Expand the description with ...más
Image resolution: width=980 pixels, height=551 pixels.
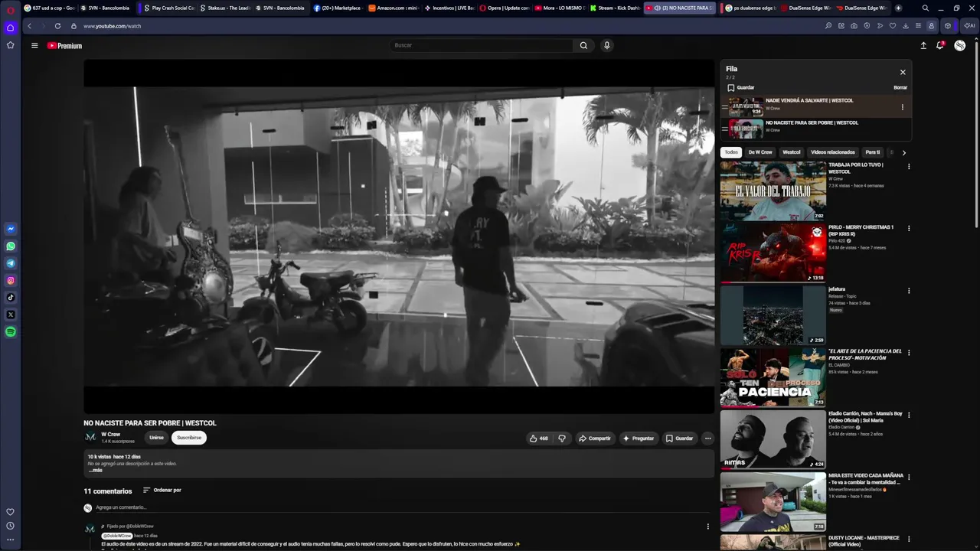coord(95,470)
